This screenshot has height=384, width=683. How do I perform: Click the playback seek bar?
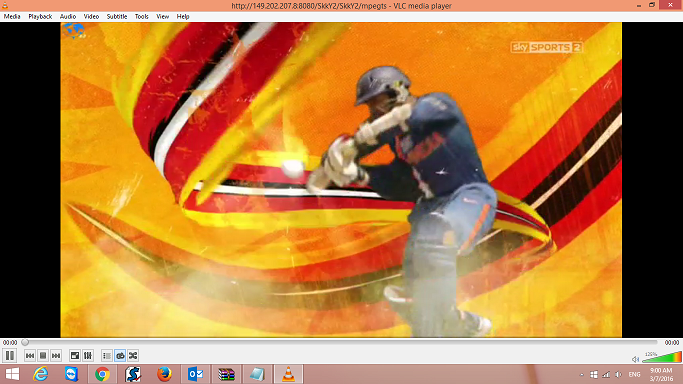click(x=341, y=343)
